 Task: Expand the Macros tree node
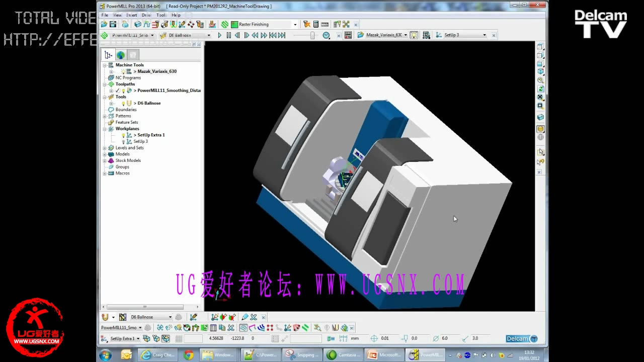105,173
